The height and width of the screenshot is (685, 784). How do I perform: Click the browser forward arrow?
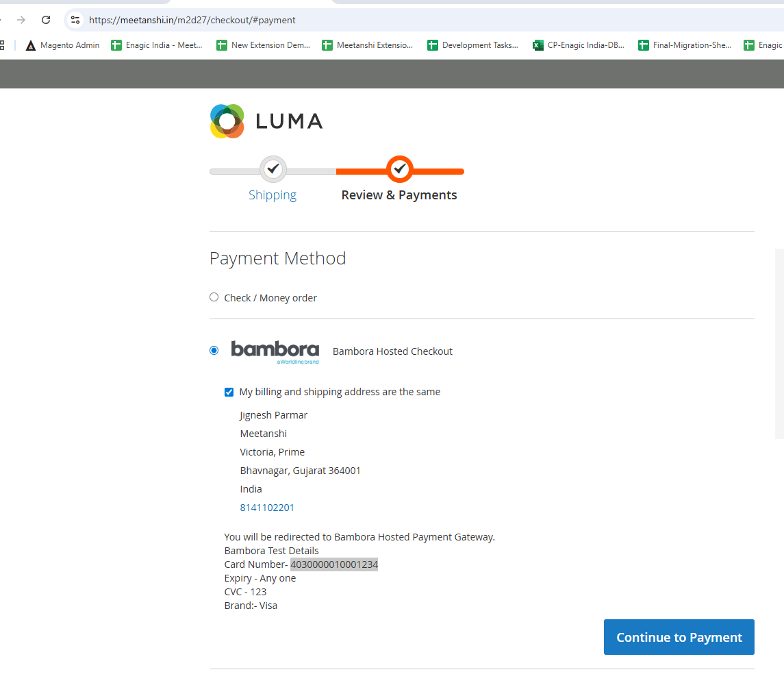[x=21, y=20]
